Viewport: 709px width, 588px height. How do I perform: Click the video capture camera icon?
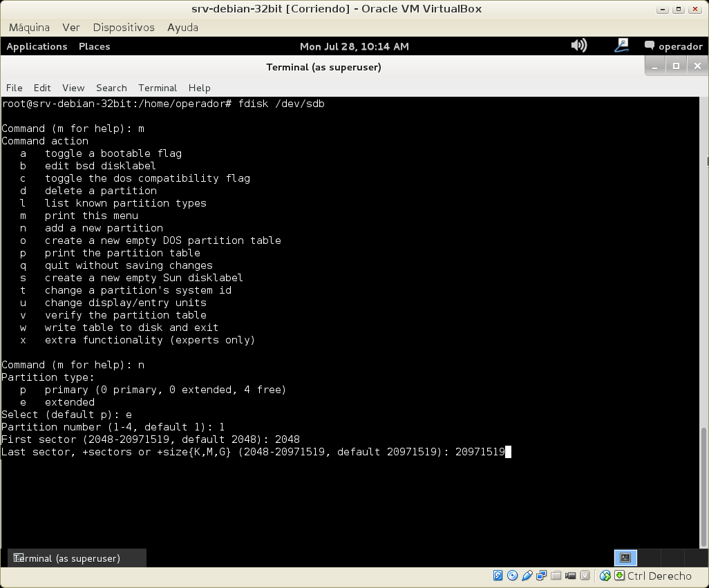pyautogui.click(x=571, y=576)
